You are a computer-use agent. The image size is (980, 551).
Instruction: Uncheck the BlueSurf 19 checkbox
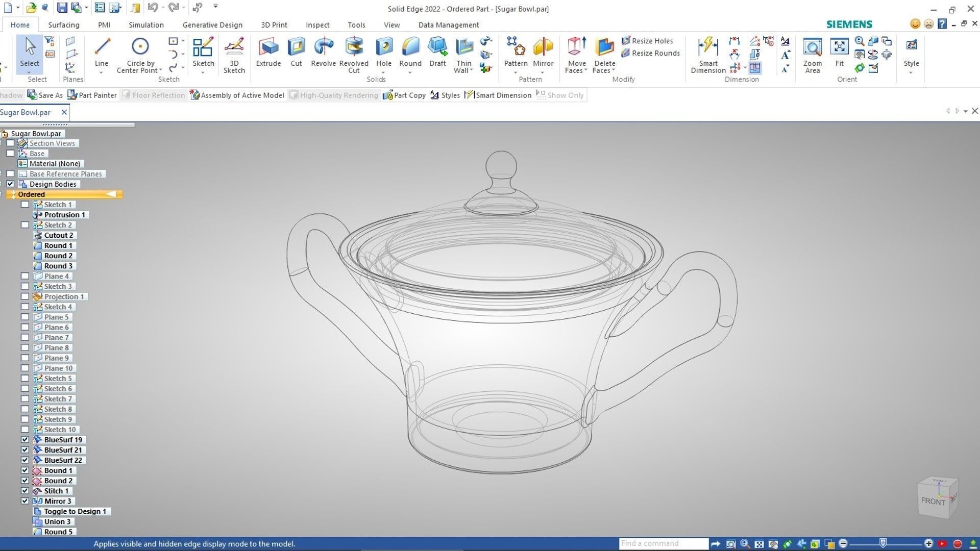coord(25,440)
